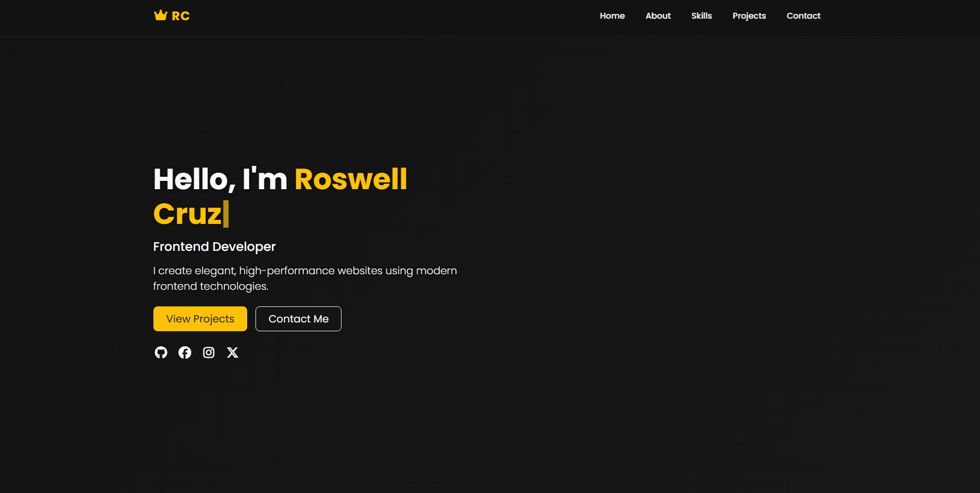Screen dimensions: 980x493
Task: Open the GitHub social icon
Action: (161, 353)
